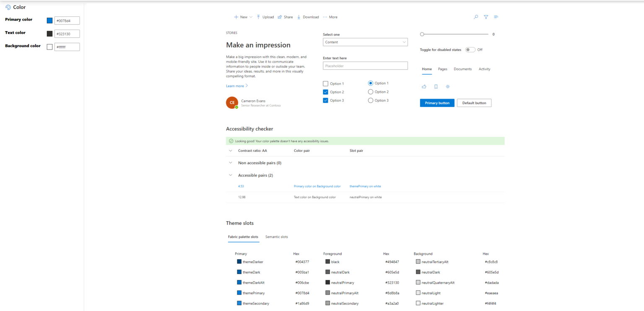
Task: Open the sort/list options icon
Action: click(496, 17)
